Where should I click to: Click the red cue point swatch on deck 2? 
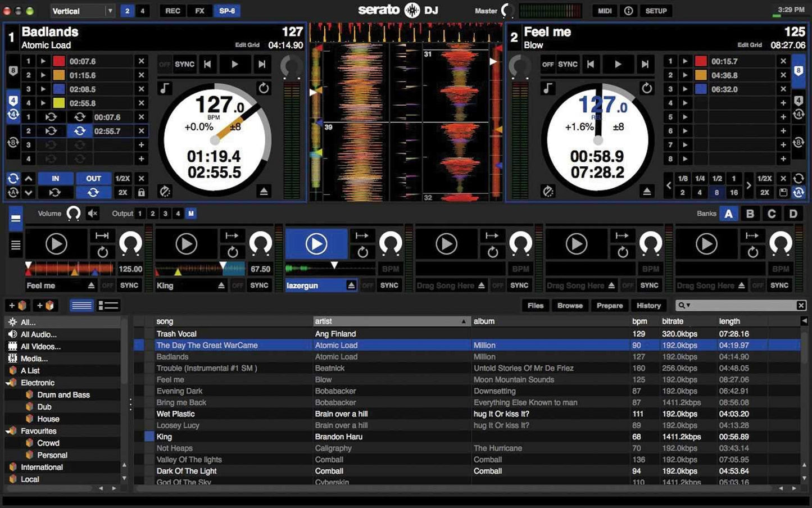(700, 61)
